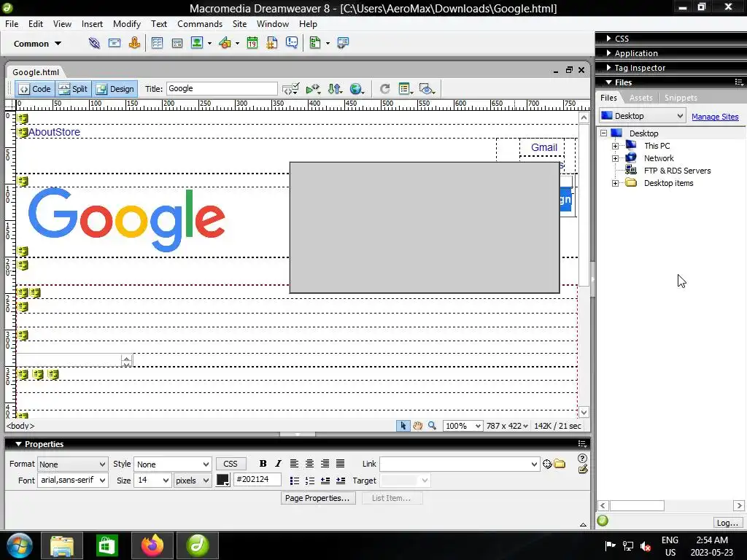Click the Properties help question mark
The image size is (747, 560).
582,458
